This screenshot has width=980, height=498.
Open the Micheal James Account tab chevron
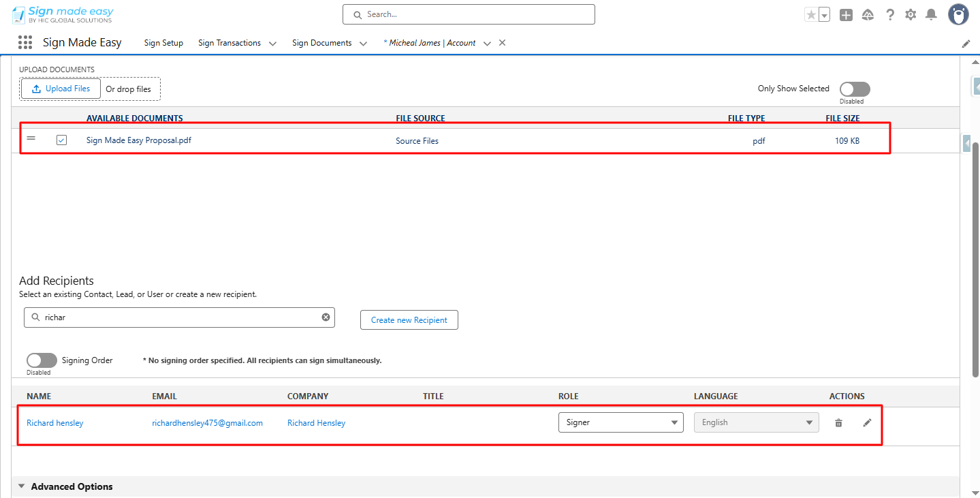487,43
